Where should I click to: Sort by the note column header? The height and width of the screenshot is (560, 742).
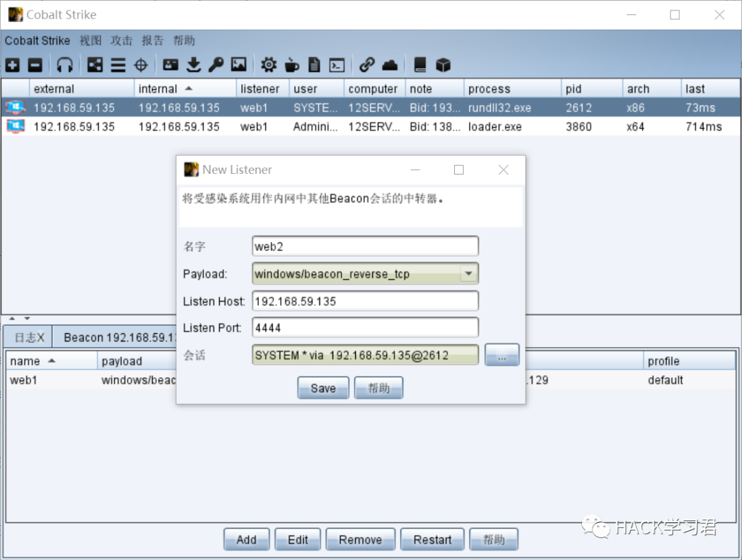434,89
